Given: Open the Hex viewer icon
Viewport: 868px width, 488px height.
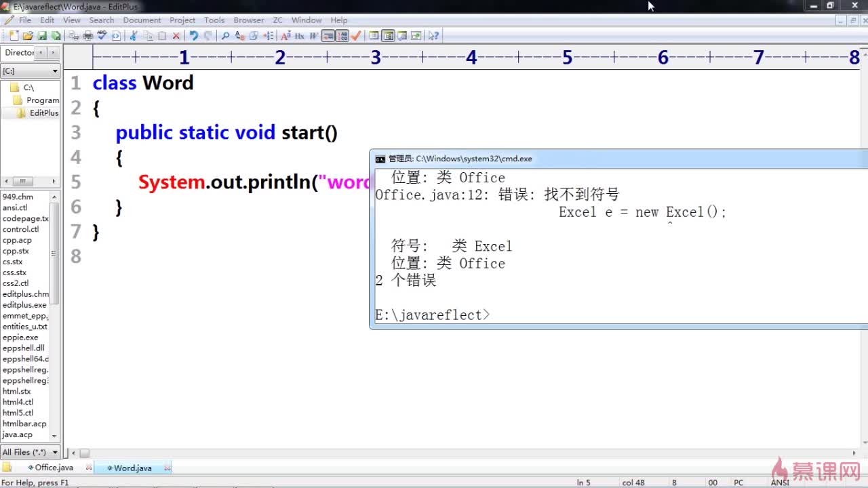Looking at the screenshot, I should pos(300,35).
